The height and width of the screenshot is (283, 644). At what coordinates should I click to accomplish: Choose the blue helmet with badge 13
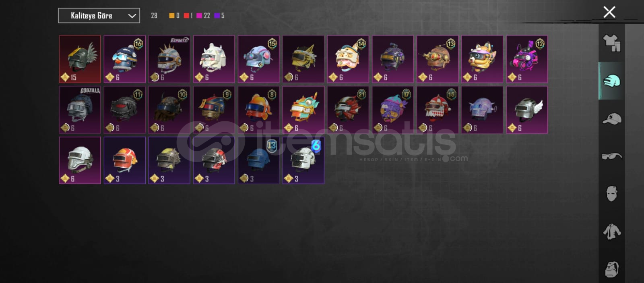pyautogui.click(x=258, y=160)
